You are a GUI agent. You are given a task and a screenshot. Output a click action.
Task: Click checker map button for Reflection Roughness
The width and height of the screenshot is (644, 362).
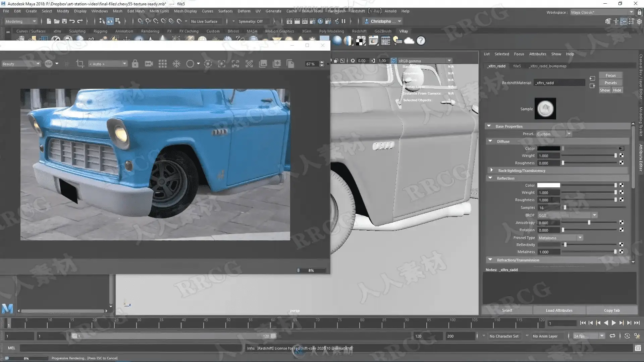point(622,200)
